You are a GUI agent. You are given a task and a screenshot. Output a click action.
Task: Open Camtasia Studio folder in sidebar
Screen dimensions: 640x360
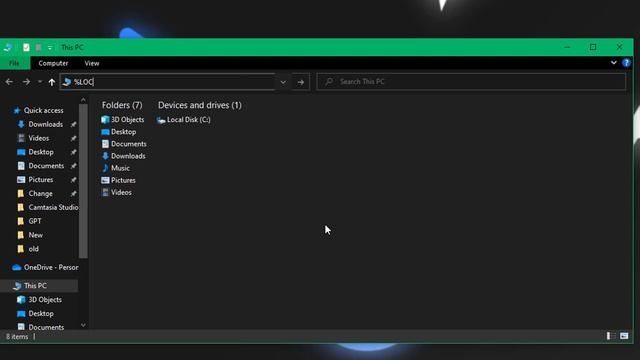coord(53,207)
